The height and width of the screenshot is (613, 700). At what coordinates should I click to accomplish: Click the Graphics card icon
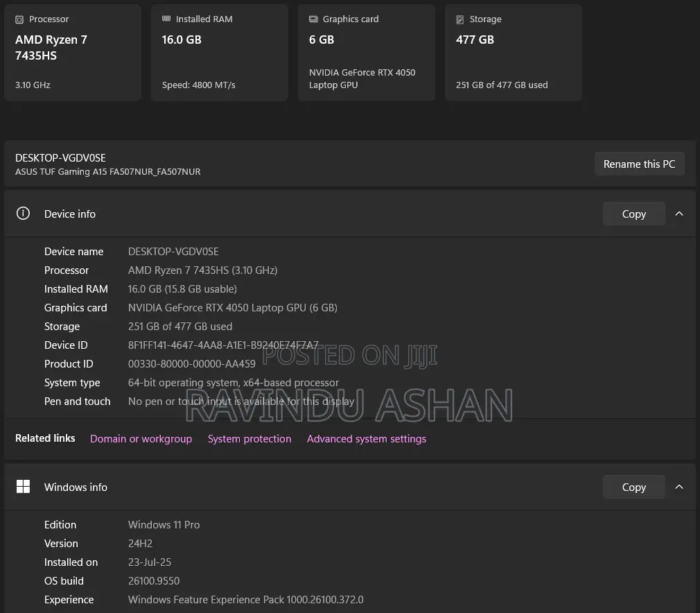[313, 19]
